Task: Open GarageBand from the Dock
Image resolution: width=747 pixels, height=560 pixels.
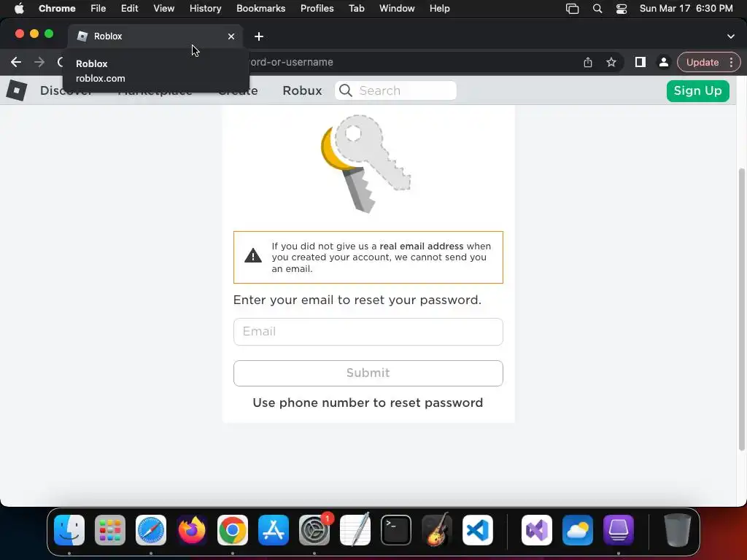Action: point(437,530)
